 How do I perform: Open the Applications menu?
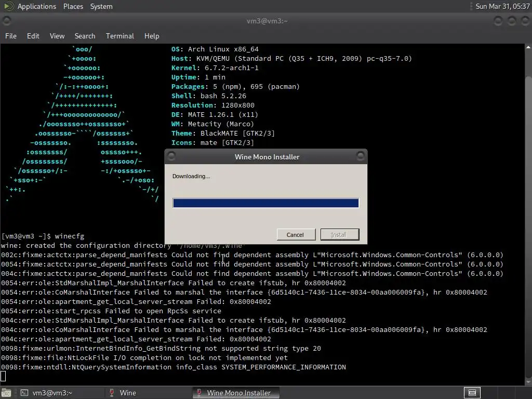pyautogui.click(x=37, y=6)
